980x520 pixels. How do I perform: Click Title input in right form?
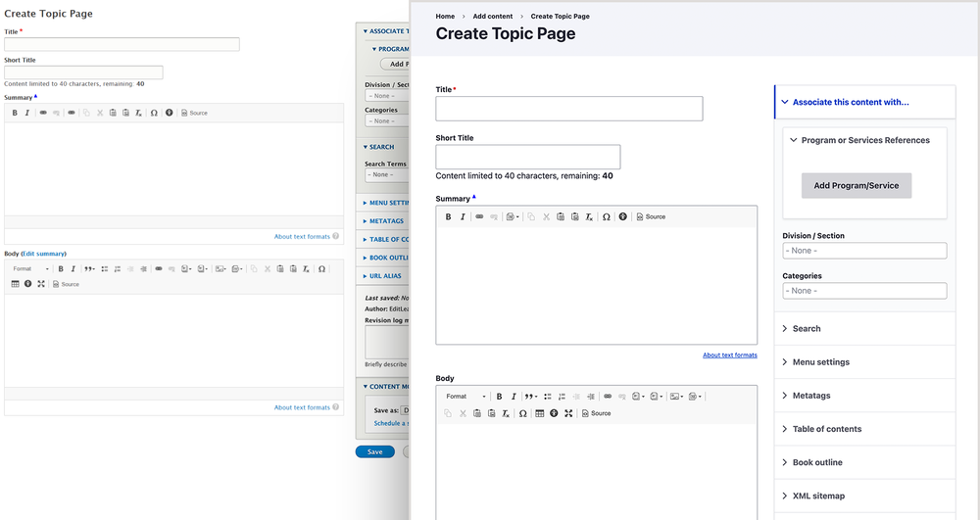point(568,109)
